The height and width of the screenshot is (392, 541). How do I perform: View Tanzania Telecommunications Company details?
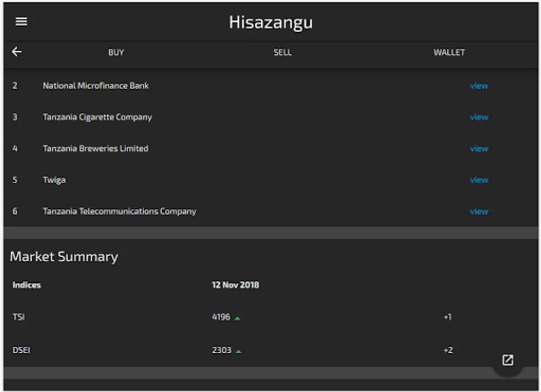point(479,211)
